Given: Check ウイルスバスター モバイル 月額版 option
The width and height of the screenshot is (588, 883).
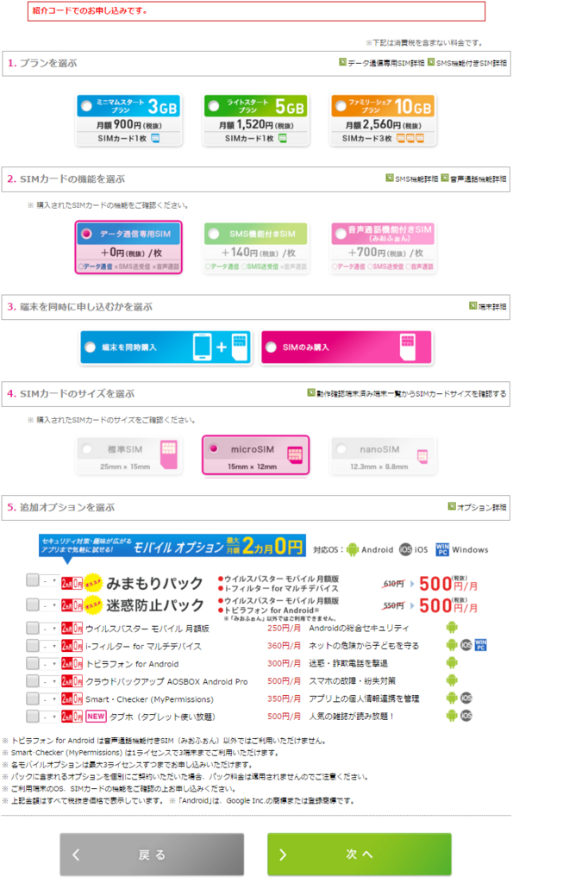Looking at the screenshot, I should click(33, 628).
